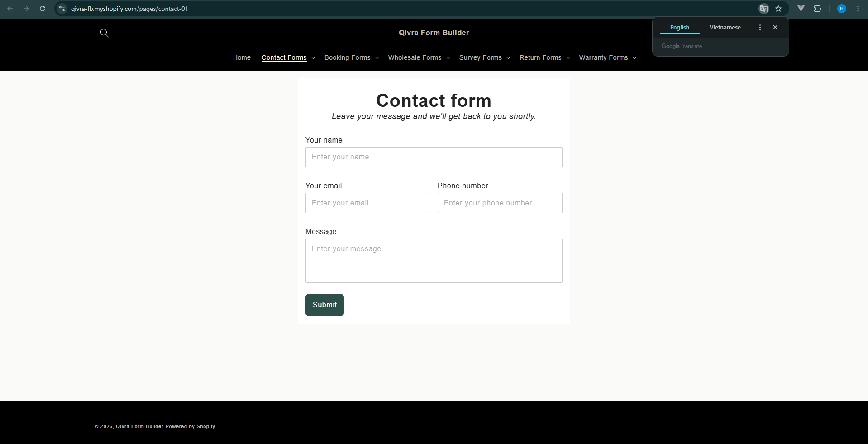Viewport: 868px width, 444px height.
Task: Open the Extensions puzzle icon
Action: (x=817, y=8)
